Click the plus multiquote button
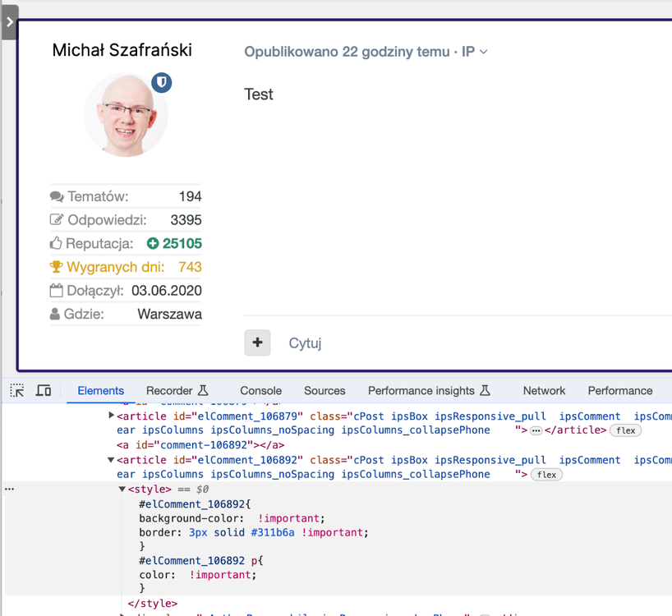 click(x=257, y=342)
